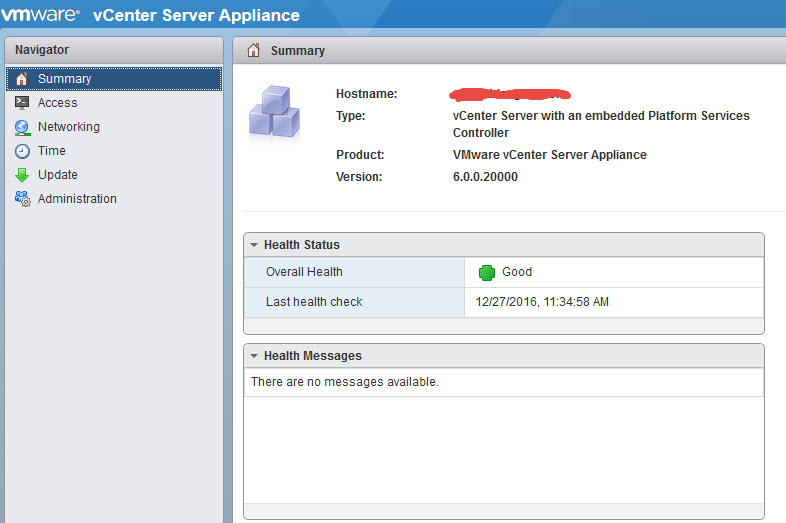Open the Access page
The image size is (786, 523).
(x=114, y=103)
